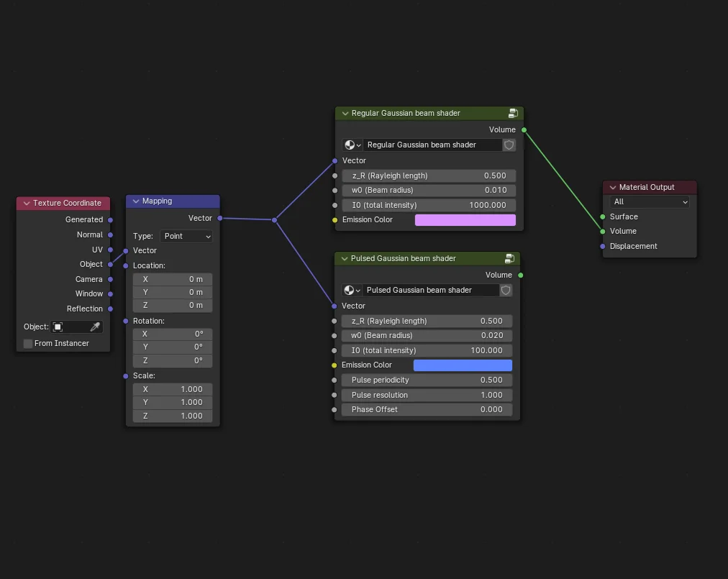Open the Type dropdown in the Mapping node

pos(186,236)
